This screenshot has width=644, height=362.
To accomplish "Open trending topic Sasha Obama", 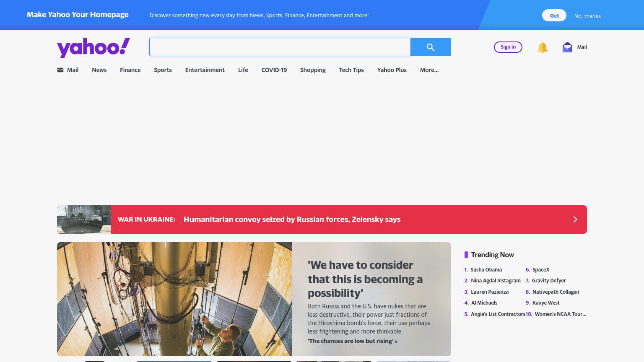I will pos(486,270).
